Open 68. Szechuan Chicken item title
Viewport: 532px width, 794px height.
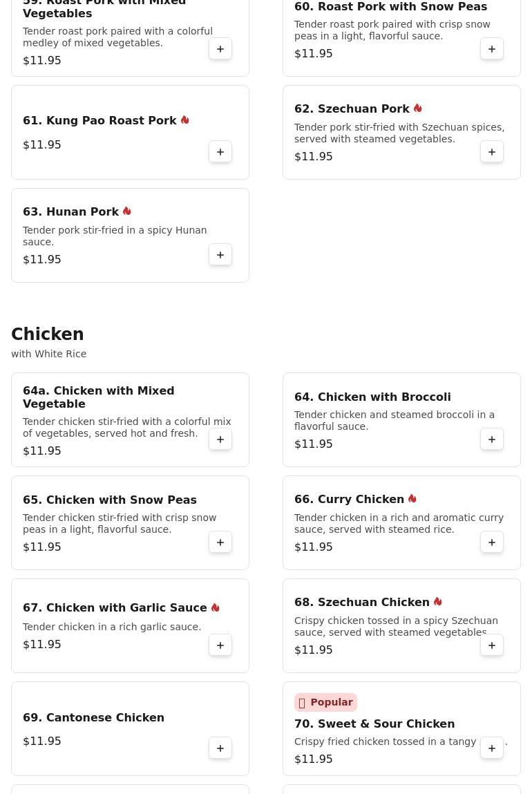361,603
